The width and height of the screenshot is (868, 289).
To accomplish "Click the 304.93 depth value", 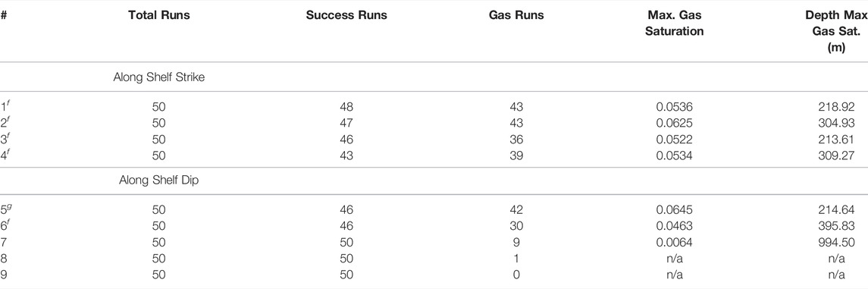I will click(x=836, y=123).
